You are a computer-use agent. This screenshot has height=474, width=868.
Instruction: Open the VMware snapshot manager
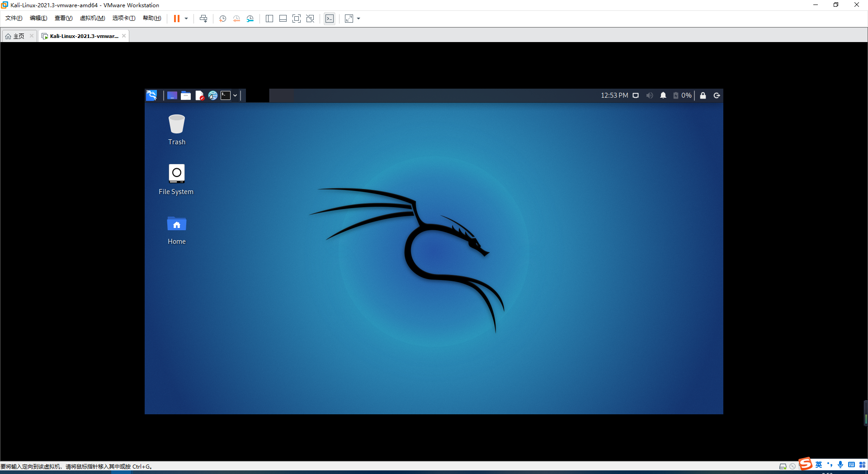(x=250, y=19)
